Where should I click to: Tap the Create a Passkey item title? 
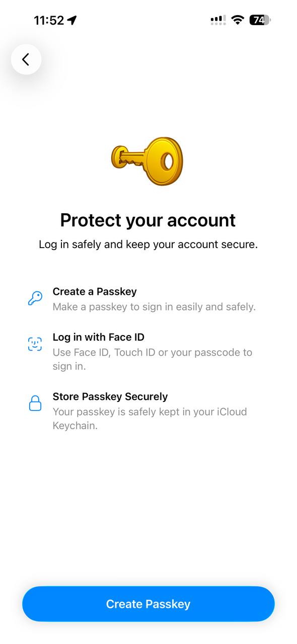[x=95, y=292]
